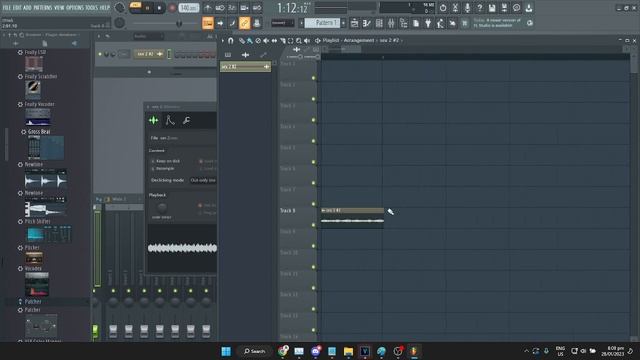Mute Track 1 in the playlist

pyautogui.click(x=313, y=78)
